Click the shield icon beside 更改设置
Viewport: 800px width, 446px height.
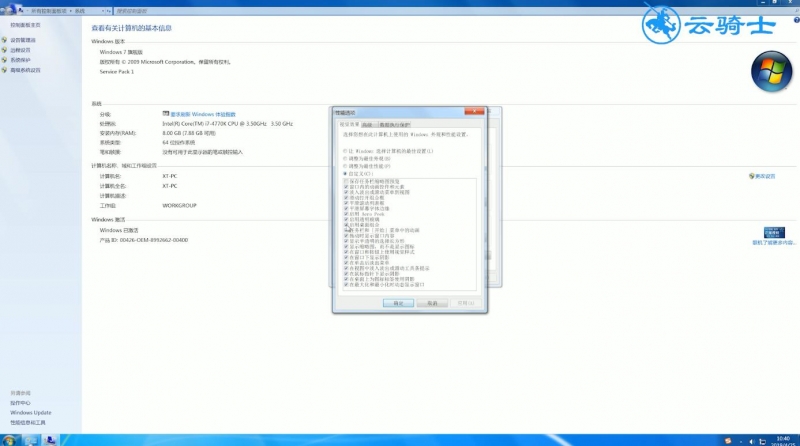(x=752, y=176)
